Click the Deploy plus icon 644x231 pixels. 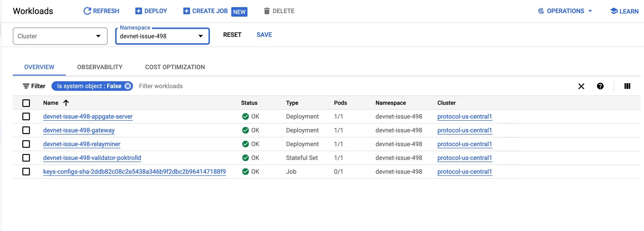pos(138,11)
